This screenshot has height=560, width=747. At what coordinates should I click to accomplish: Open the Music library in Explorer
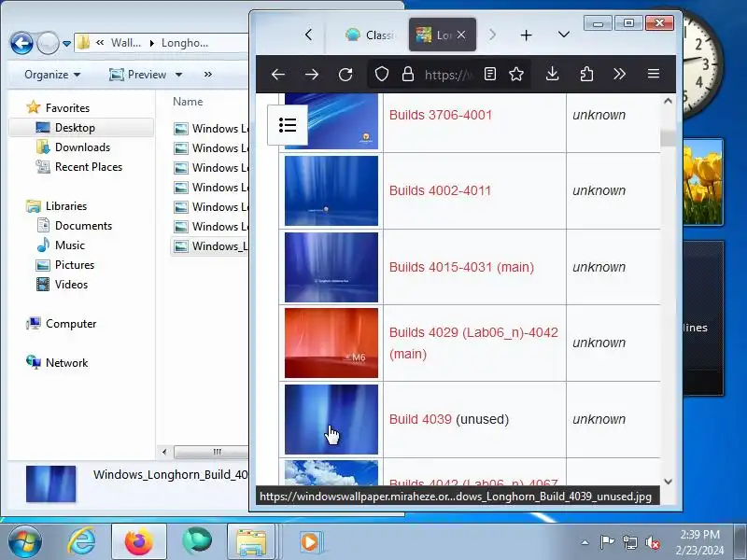pos(69,245)
